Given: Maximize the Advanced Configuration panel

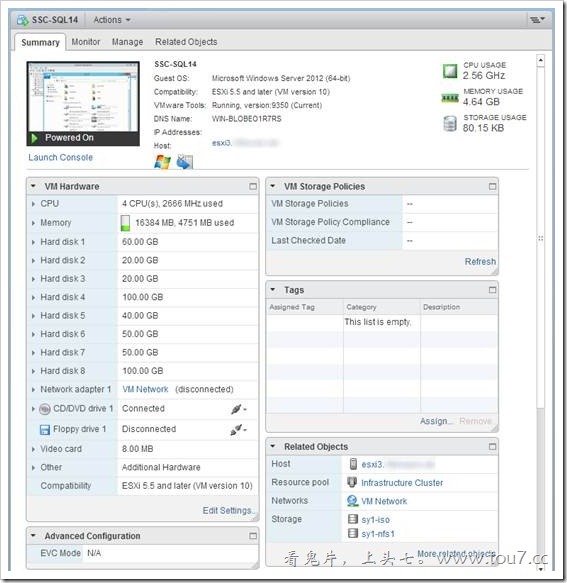Looking at the screenshot, I should tap(253, 536).
